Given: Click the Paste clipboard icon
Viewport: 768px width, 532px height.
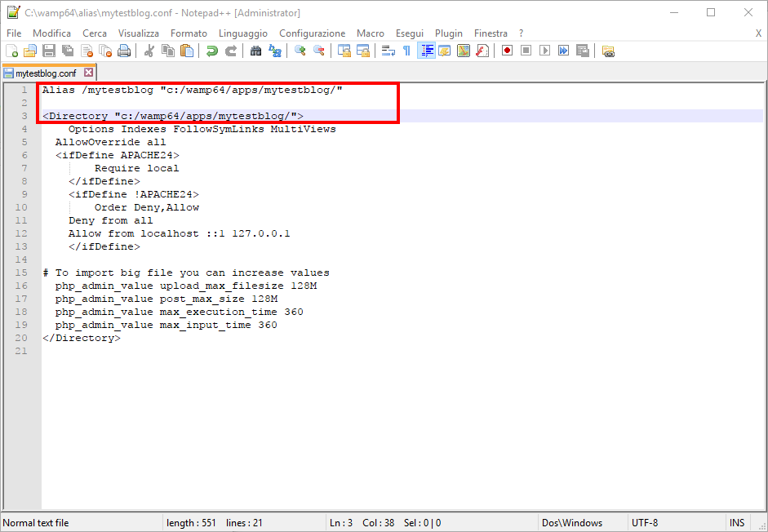Looking at the screenshot, I should (187, 51).
